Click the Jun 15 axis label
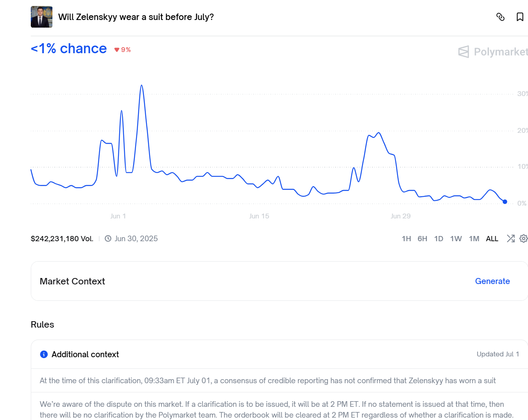This screenshot has height=420, width=528. coord(259,216)
